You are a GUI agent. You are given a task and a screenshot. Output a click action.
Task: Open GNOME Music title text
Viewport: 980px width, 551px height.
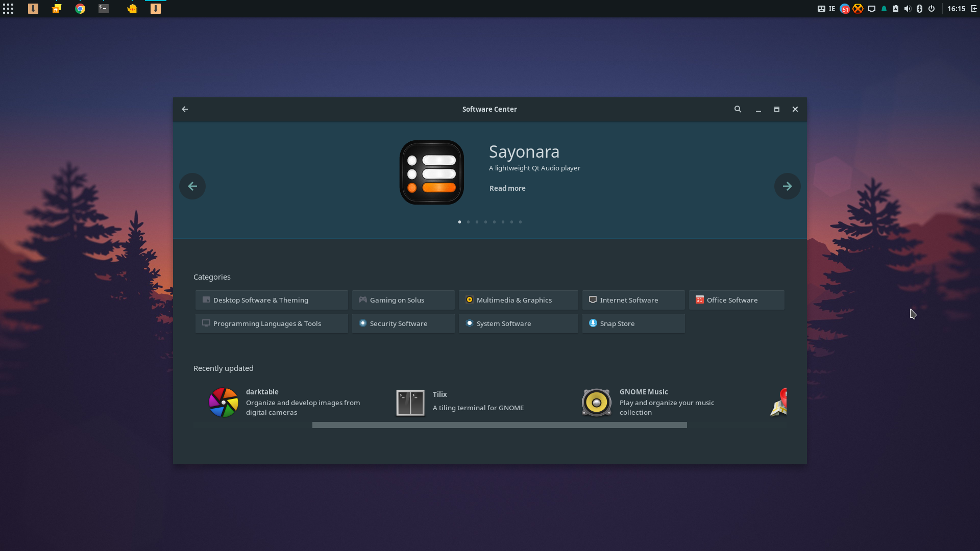(644, 392)
